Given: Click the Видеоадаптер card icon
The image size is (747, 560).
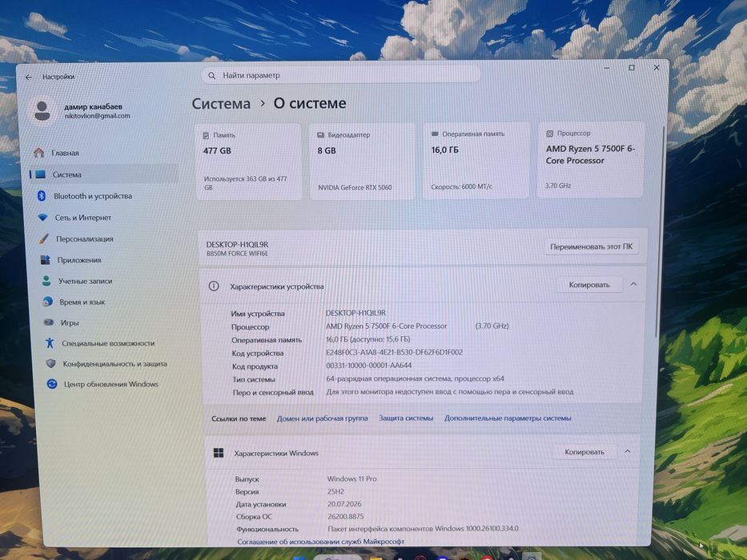Looking at the screenshot, I should tap(320, 135).
